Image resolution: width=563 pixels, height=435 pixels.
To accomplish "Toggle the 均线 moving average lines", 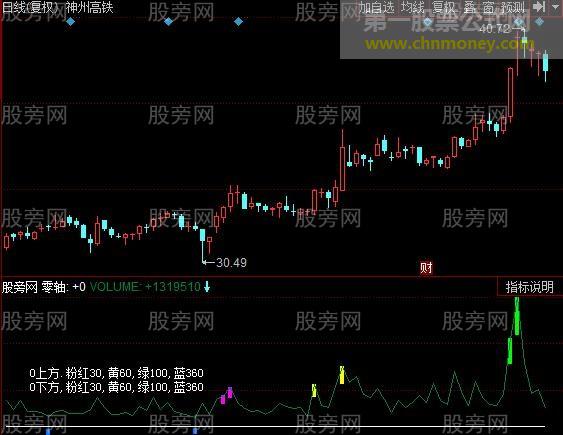I will pos(413,7).
